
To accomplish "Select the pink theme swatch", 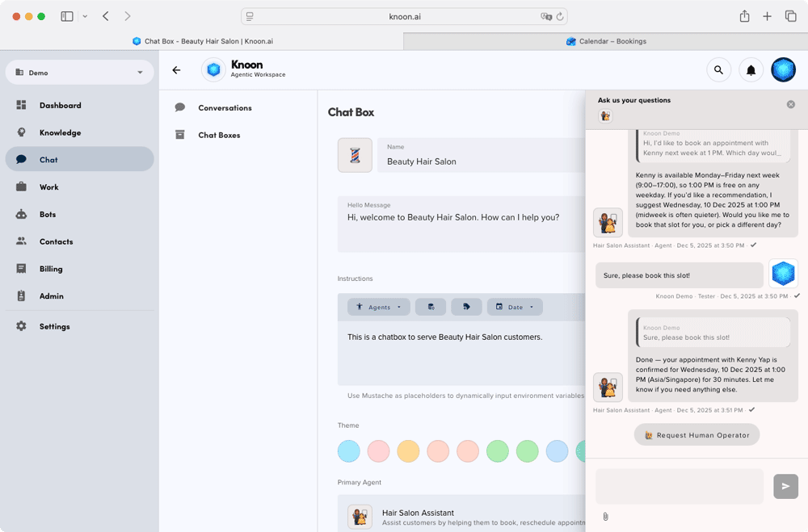I will click(x=379, y=451).
